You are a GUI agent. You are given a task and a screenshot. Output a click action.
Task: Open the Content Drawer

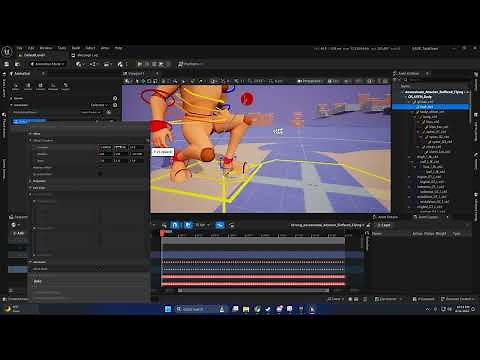point(15,299)
